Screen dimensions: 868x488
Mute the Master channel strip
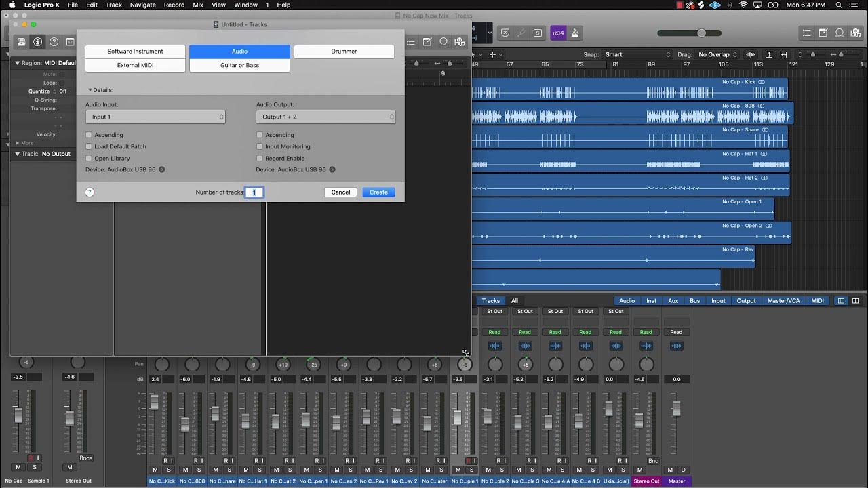click(670, 470)
